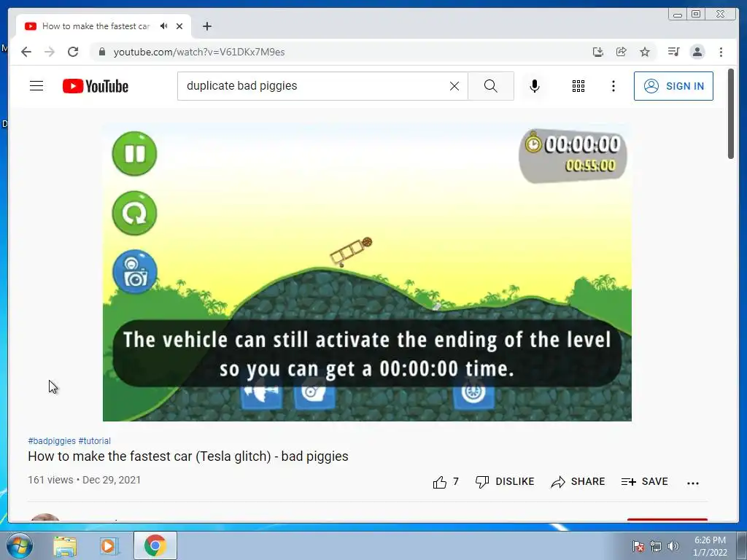
Task: Click the DISLIKE button
Action: (x=505, y=482)
